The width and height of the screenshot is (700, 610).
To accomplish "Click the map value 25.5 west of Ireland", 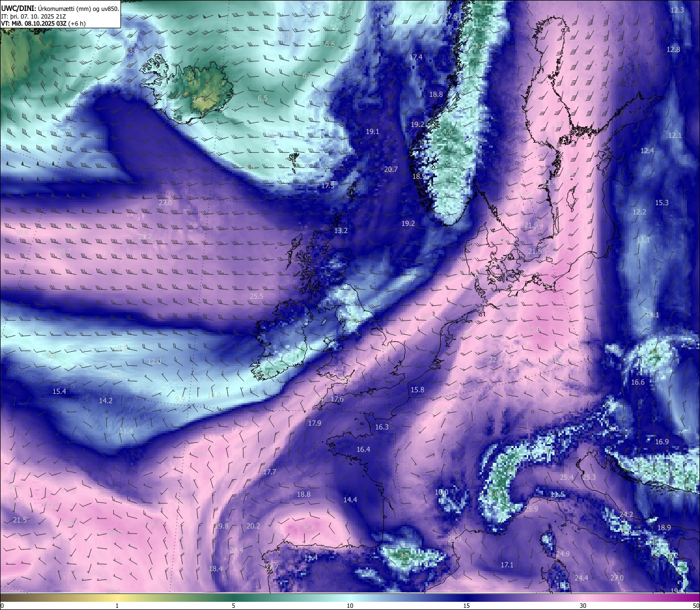I will tap(256, 297).
